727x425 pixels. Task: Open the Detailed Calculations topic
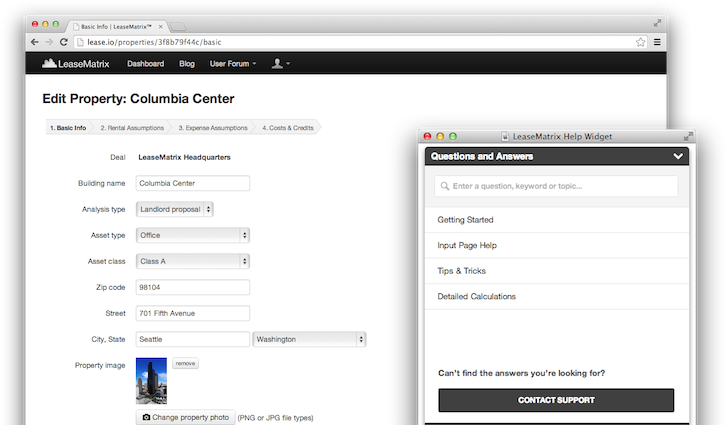557,296
